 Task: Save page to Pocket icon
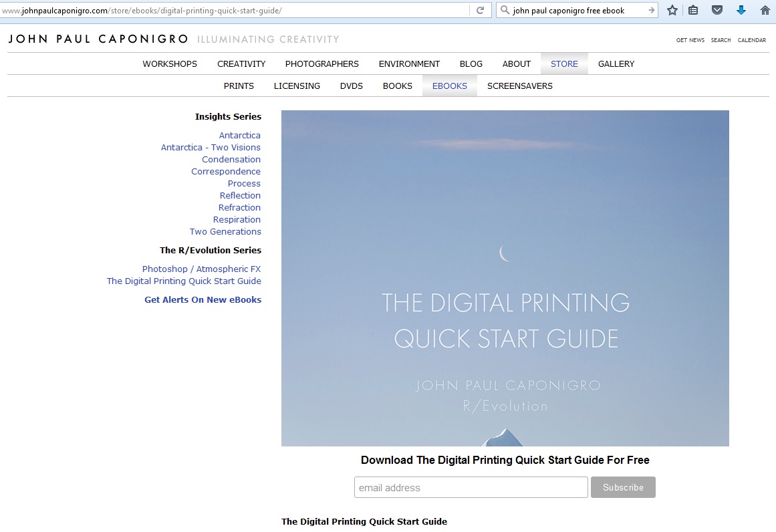click(x=717, y=10)
